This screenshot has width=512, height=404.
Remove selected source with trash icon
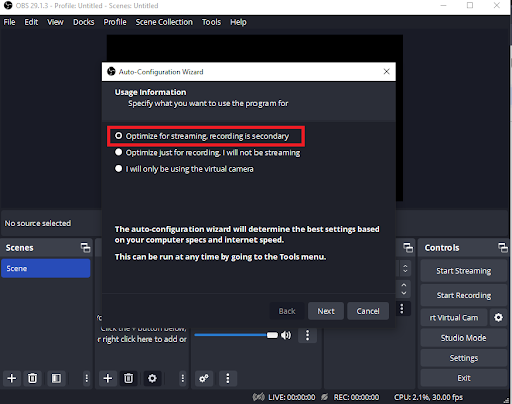(x=128, y=378)
